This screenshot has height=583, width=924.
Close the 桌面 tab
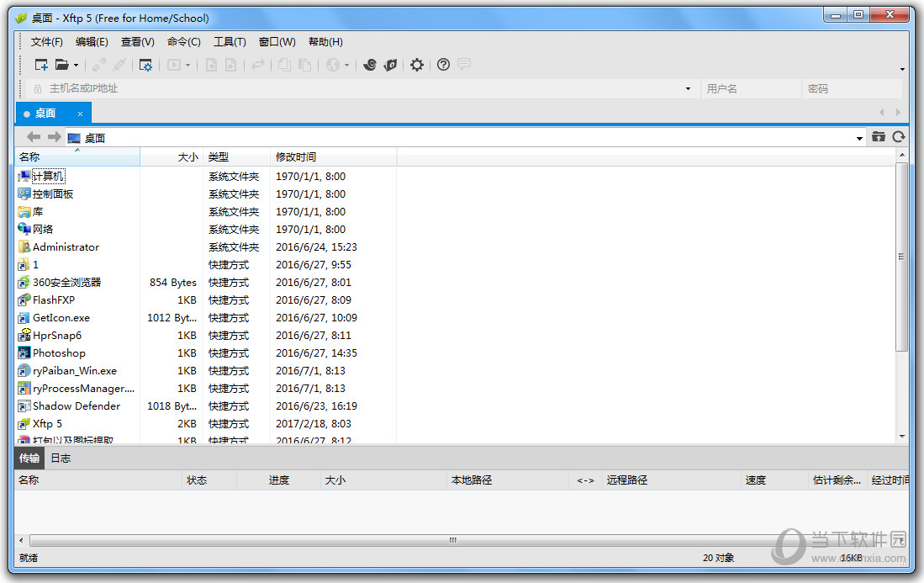click(x=80, y=114)
